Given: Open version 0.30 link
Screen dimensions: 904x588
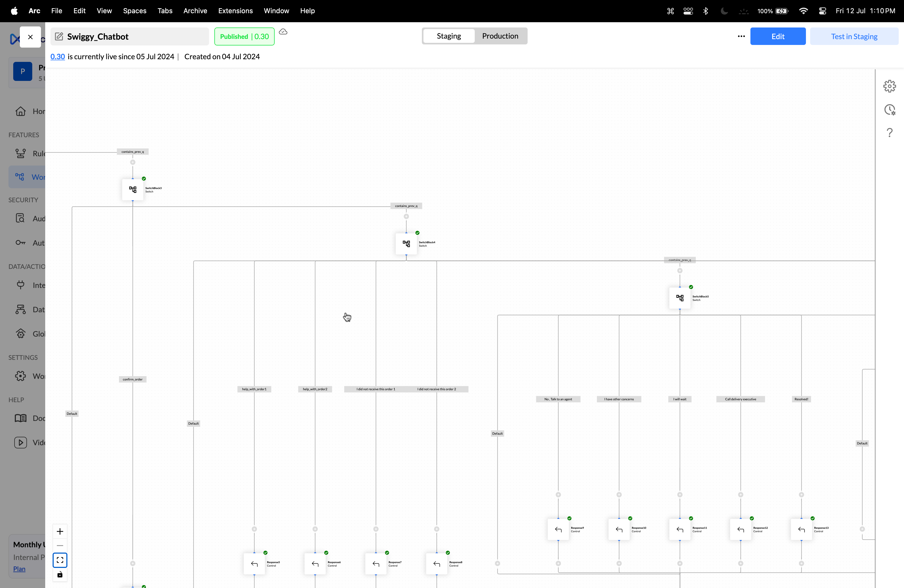Looking at the screenshot, I should tap(57, 57).
